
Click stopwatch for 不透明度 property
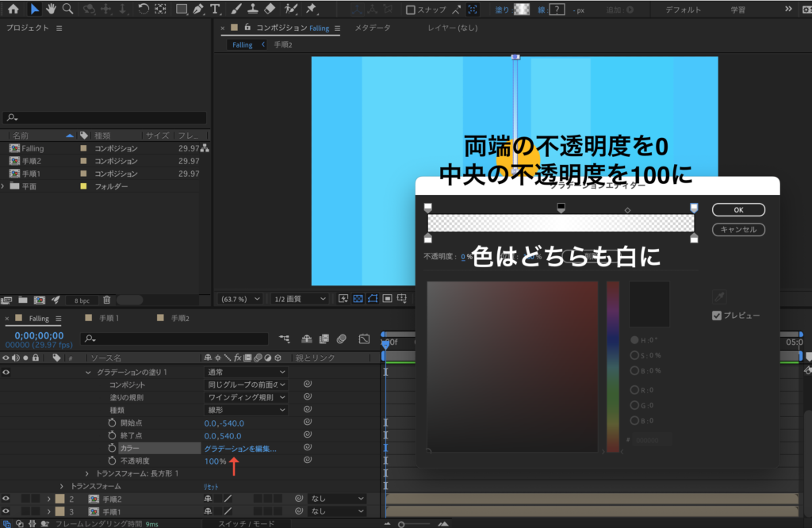[112, 461]
